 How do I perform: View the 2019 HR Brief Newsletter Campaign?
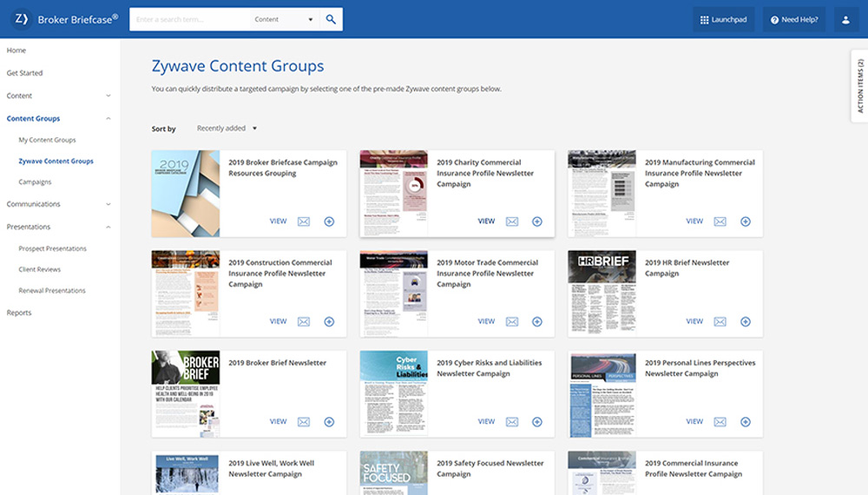[694, 321]
